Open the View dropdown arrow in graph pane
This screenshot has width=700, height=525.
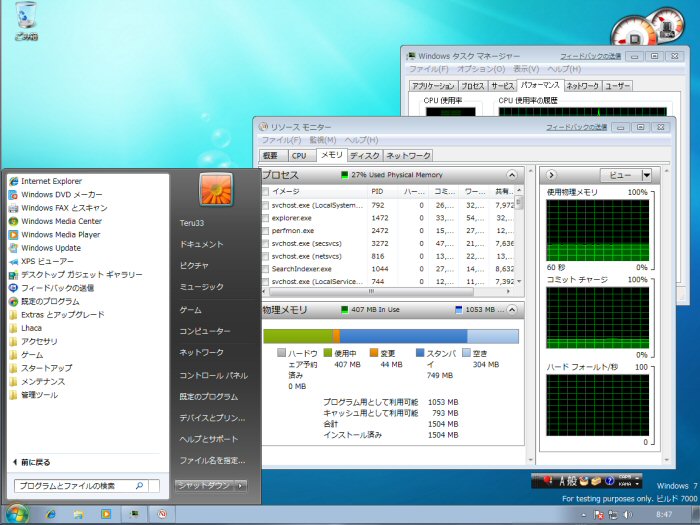646,175
